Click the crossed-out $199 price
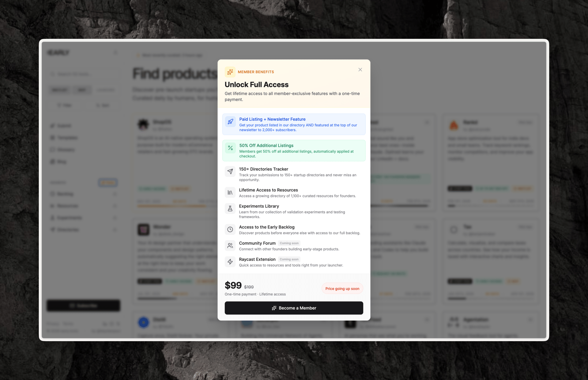588x380 pixels. 249,287
